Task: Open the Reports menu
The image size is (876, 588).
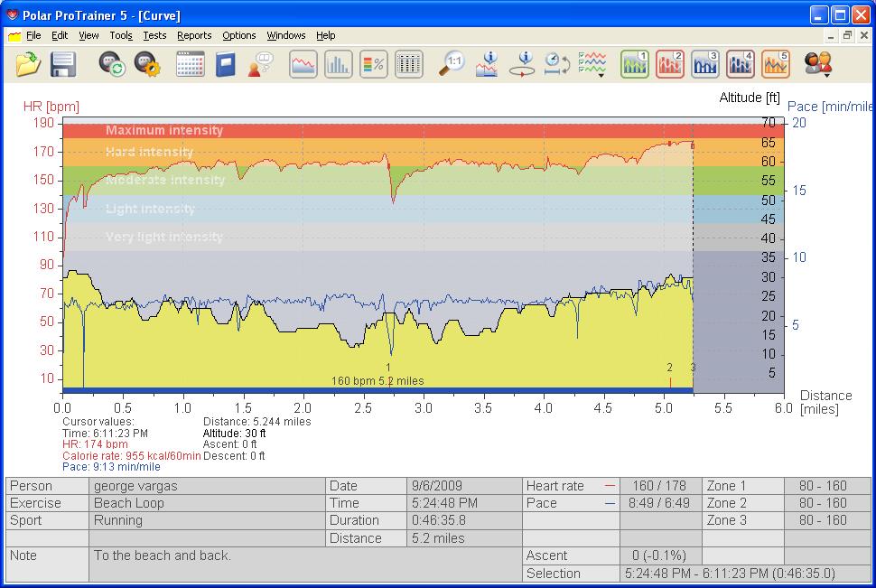Action: (x=194, y=36)
